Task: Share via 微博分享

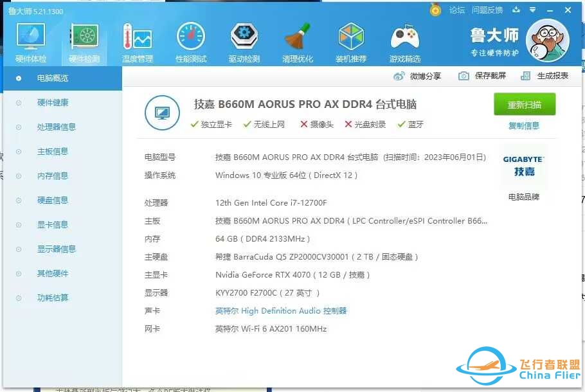Action: (x=417, y=76)
